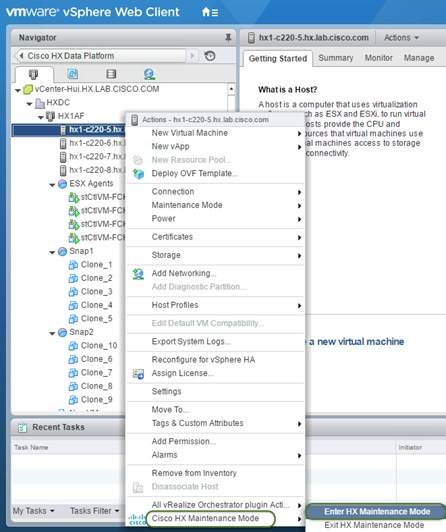Click the Clone_1 VM icon
This screenshot has height=532, width=446.
[x=73, y=265]
